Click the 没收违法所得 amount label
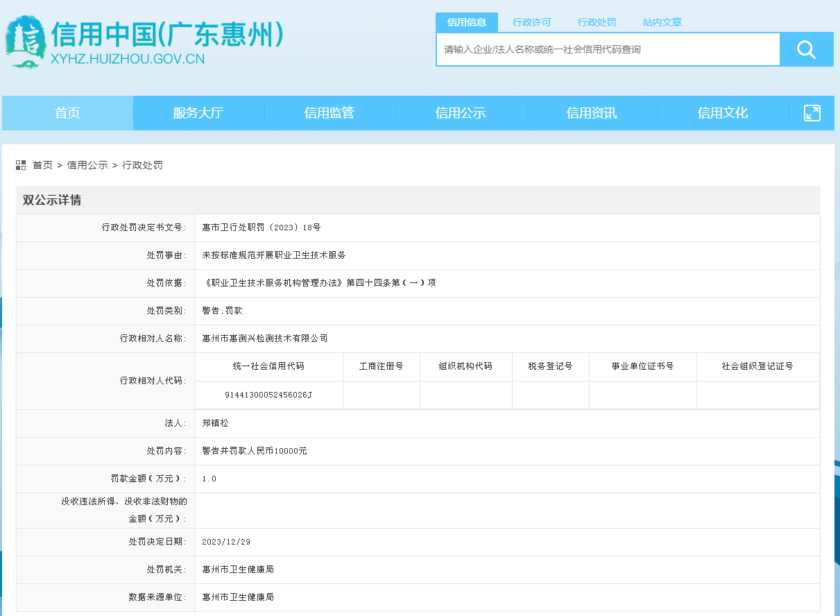840x616 pixels. point(124,510)
